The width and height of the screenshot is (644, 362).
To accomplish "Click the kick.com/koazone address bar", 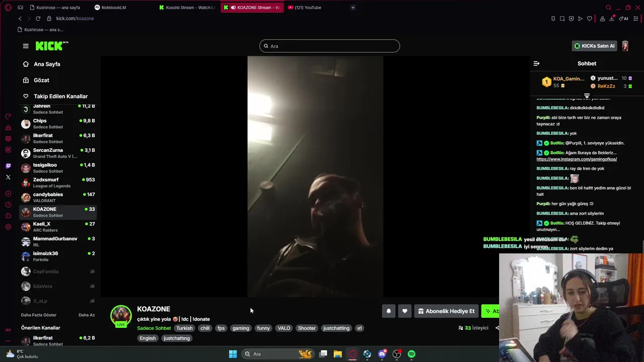I will click(x=75, y=19).
